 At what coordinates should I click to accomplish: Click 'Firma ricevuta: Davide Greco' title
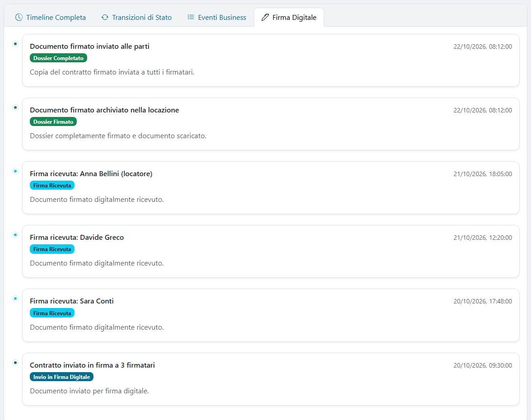[x=77, y=238]
